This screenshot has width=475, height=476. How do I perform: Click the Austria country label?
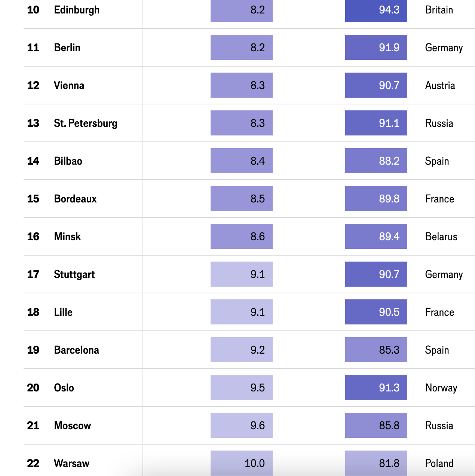440,85
